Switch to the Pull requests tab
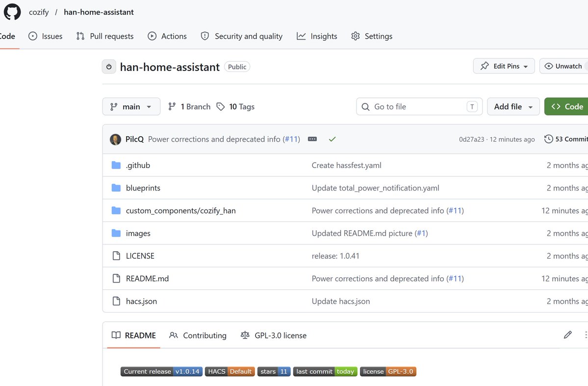This screenshot has width=588, height=386. [x=104, y=36]
